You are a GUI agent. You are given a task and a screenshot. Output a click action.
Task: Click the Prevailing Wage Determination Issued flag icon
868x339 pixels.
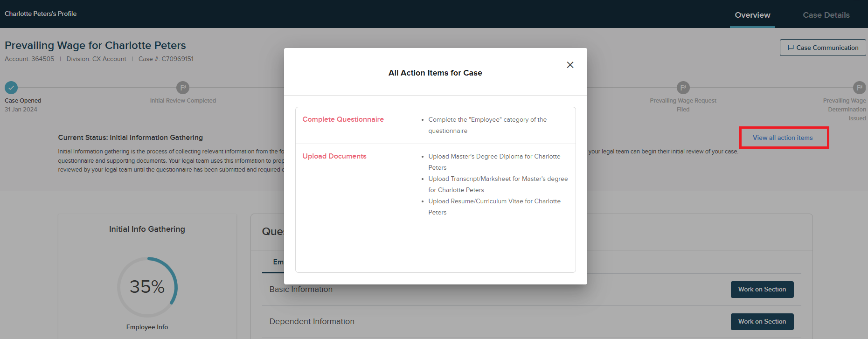coord(859,88)
